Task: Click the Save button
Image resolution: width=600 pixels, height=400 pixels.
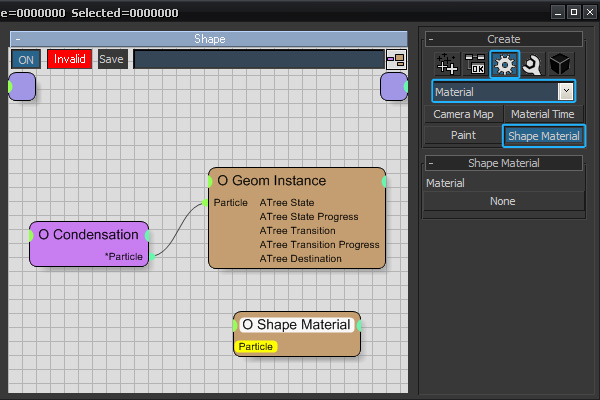Action: pos(112,59)
